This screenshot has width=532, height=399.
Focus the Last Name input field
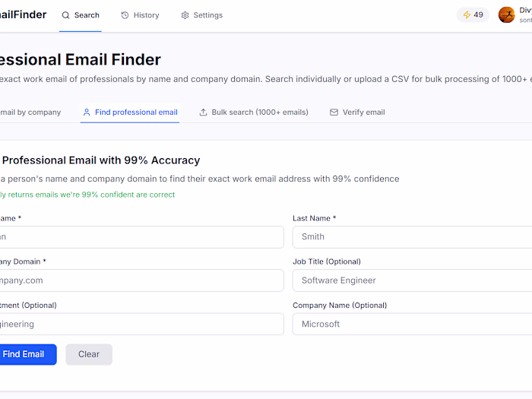click(x=412, y=237)
